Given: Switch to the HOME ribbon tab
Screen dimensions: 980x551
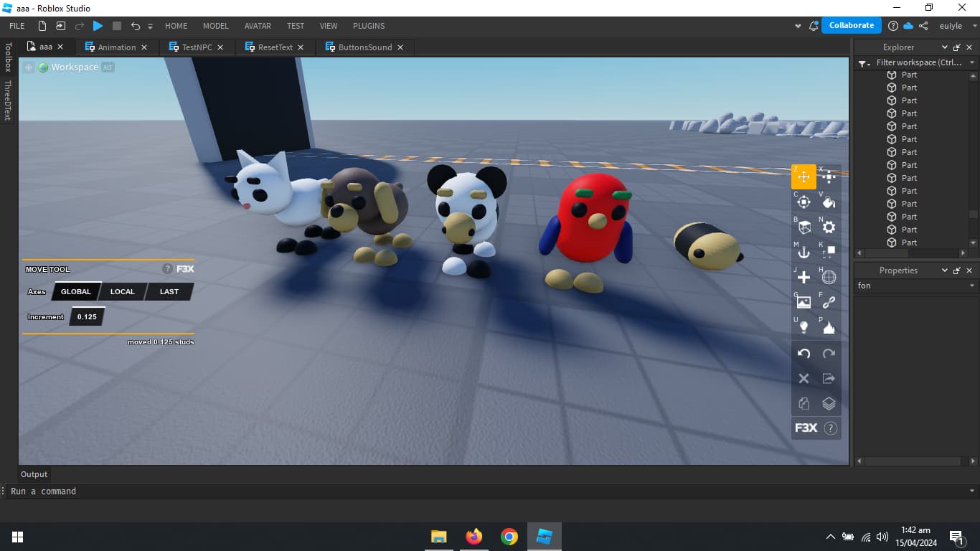Looking at the screenshot, I should click(176, 26).
